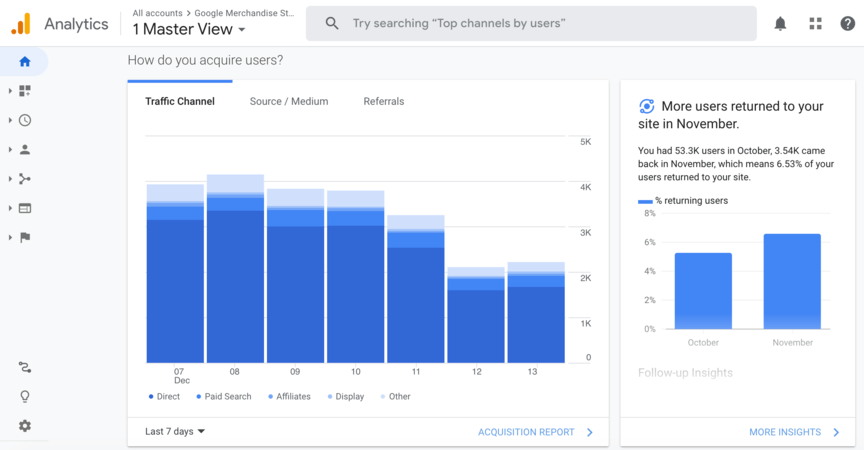Click the 'Follow-up Insights' text
This screenshot has height=450, width=864.
click(x=685, y=373)
